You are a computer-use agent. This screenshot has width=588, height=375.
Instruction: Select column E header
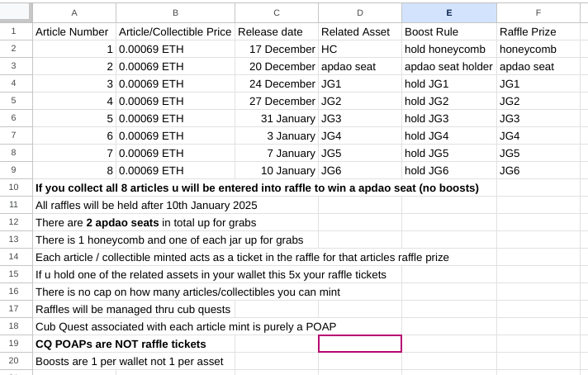[448, 12]
